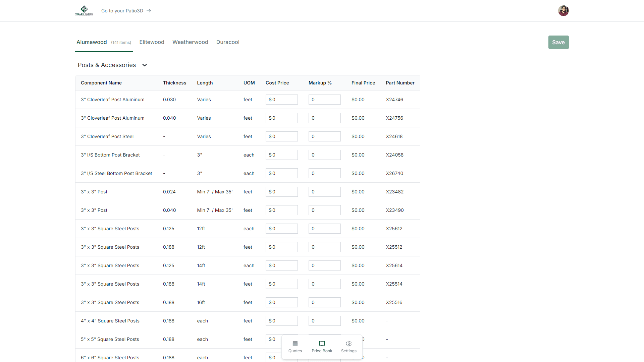Viewport: 644px width, 362px height.
Task: Click the Valley Patios logo
Action: pyautogui.click(x=84, y=11)
